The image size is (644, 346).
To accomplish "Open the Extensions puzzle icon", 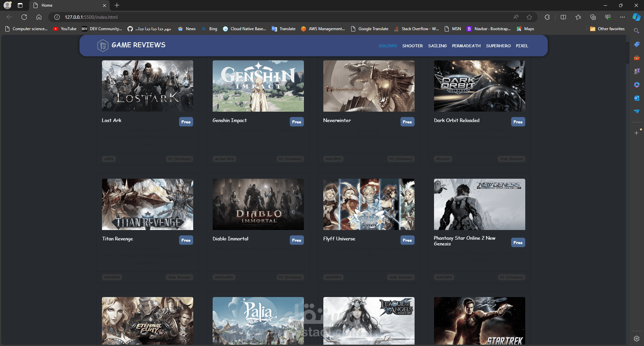I will pyautogui.click(x=547, y=17).
